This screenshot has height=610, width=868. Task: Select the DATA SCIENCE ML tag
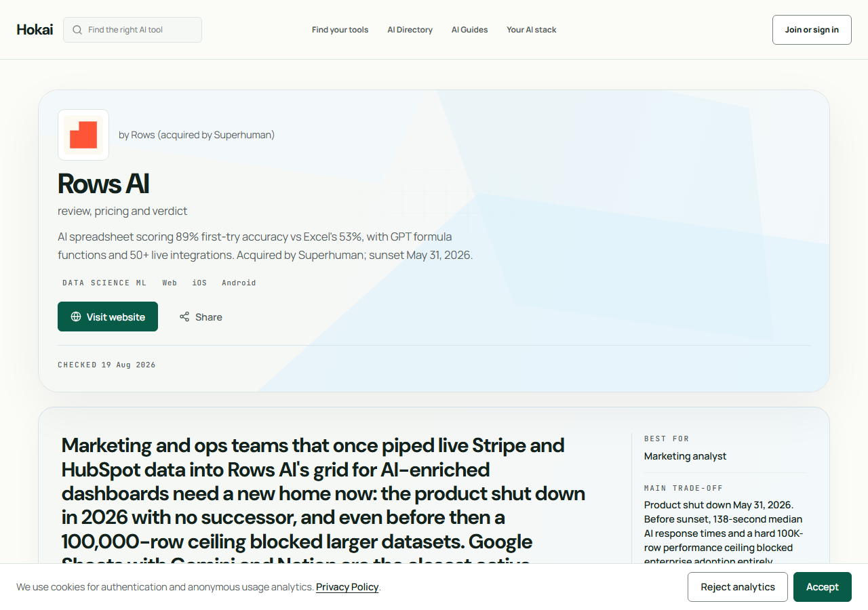pos(104,283)
